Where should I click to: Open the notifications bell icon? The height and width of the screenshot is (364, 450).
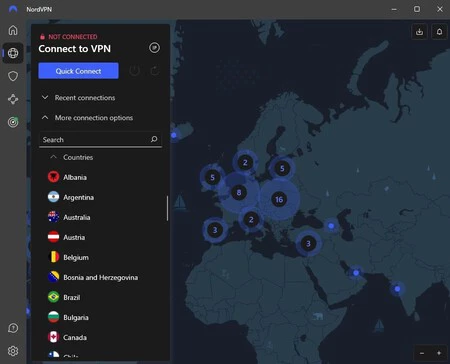tap(439, 32)
